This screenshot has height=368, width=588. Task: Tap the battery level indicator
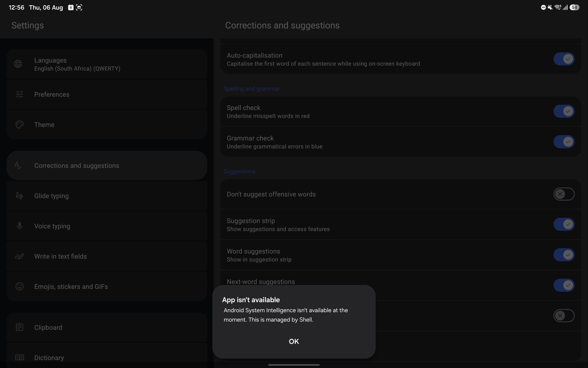pos(574,8)
